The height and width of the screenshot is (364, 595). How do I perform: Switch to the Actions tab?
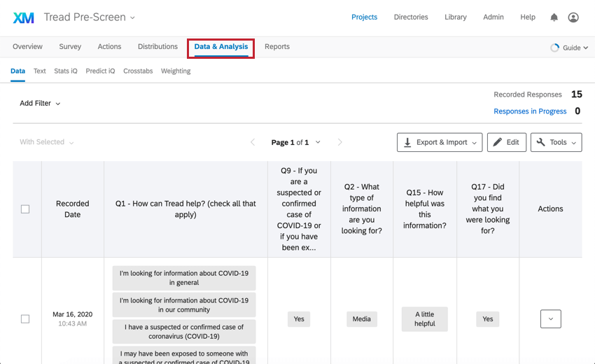coord(109,47)
